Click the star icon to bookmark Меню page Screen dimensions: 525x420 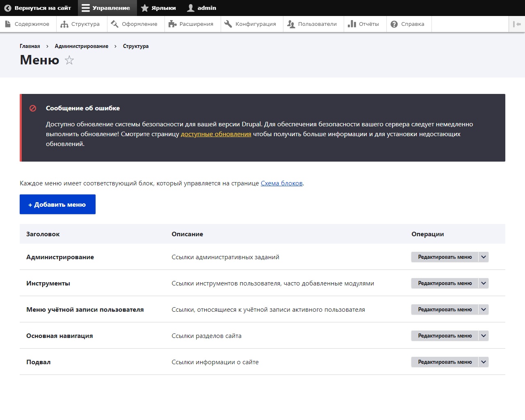pos(69,60)
